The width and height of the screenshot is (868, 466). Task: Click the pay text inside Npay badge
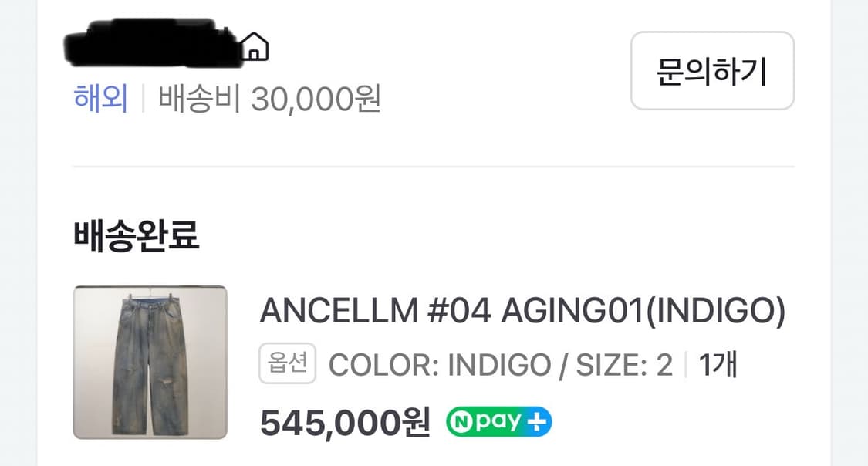(498, 422)
